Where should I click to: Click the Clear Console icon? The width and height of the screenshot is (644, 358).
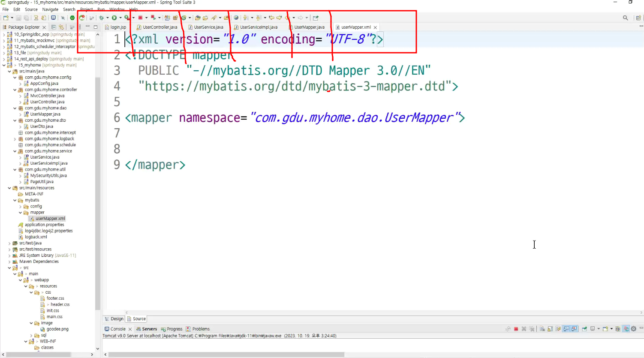coord(542,329)
